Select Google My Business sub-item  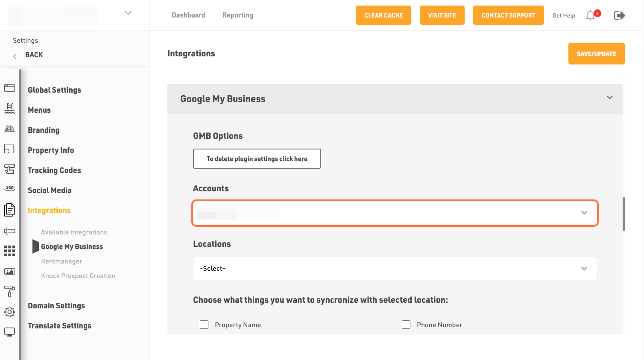(72, 247)
